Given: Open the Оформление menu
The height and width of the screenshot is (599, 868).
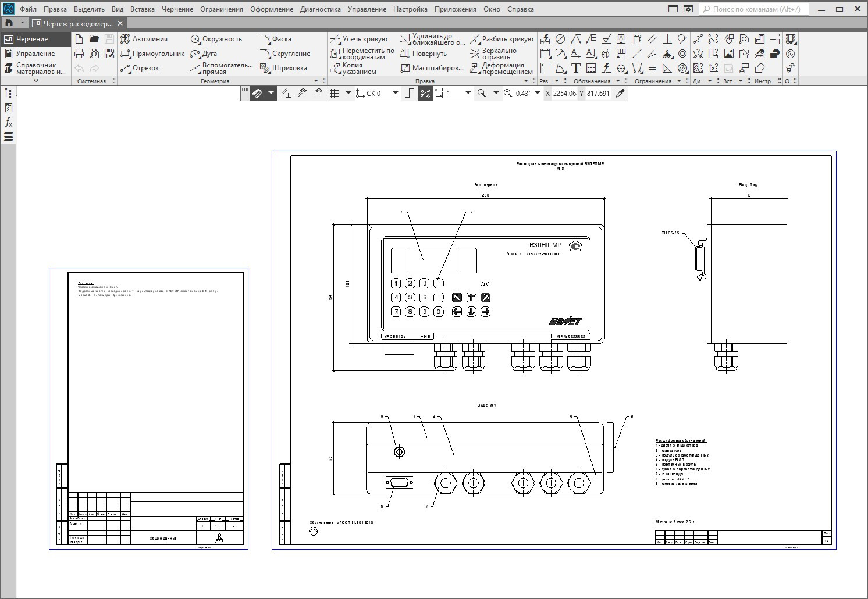Looking at the screenshot, I should click(x=272, y=9).
